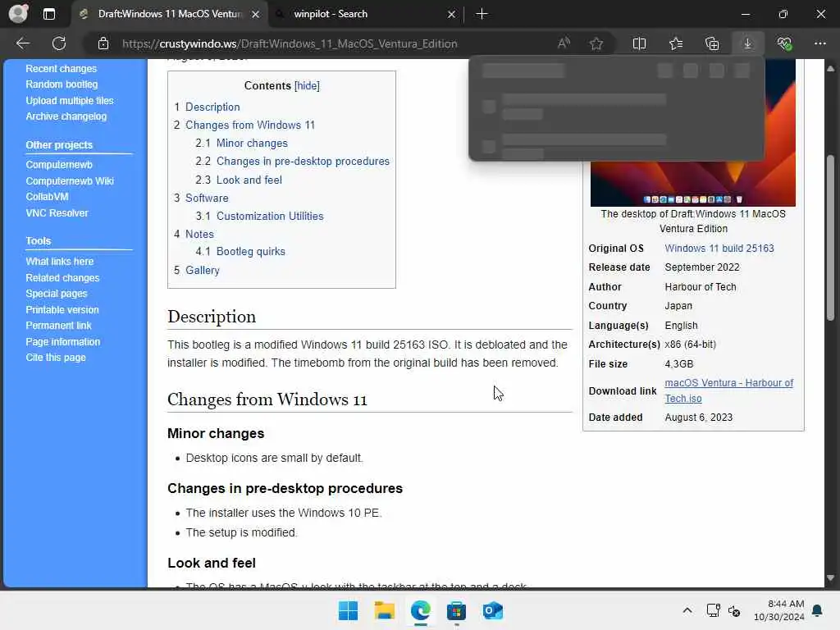Click the browser Back arrow

tap(22, 43)
